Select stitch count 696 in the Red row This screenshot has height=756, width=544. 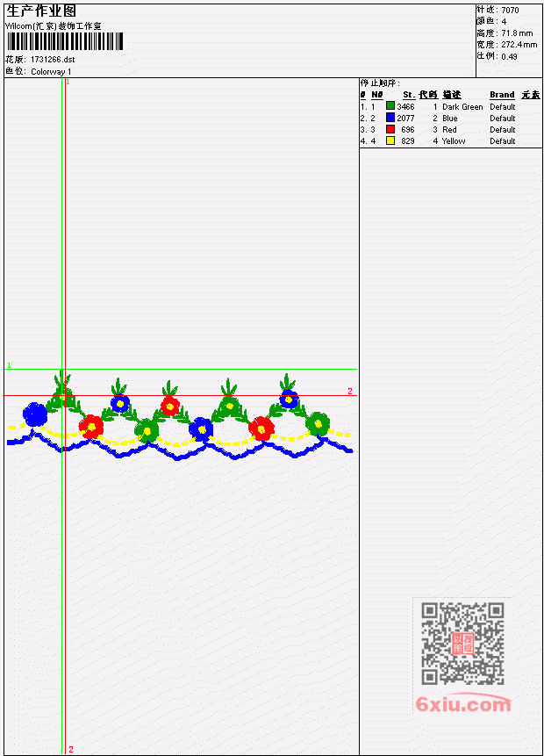coord(408,130)
